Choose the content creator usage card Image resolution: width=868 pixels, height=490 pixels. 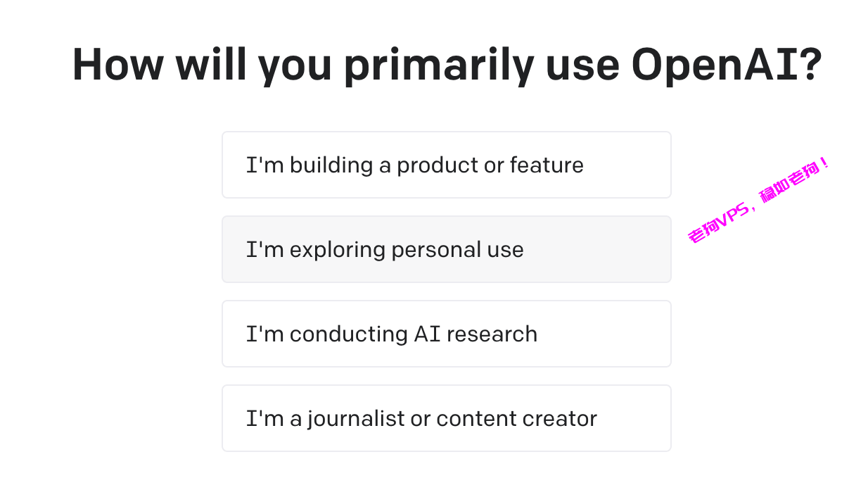tap(446, 418)
